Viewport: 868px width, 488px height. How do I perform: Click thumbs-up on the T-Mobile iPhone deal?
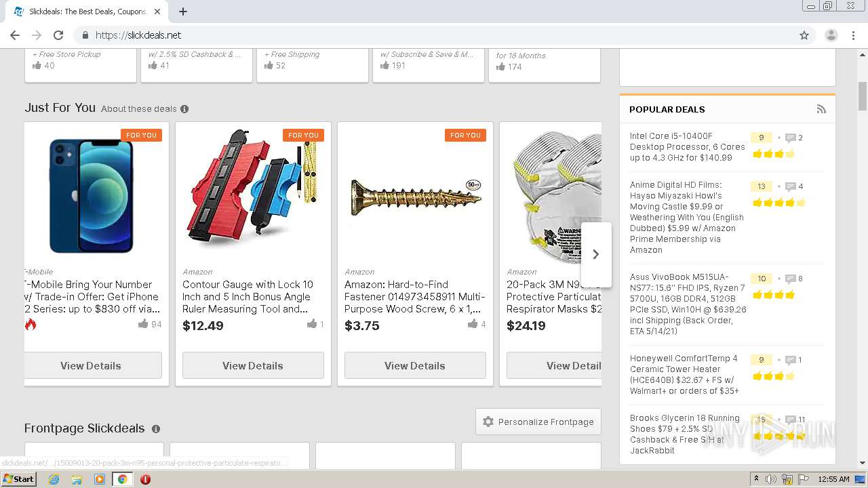(142, 324)
